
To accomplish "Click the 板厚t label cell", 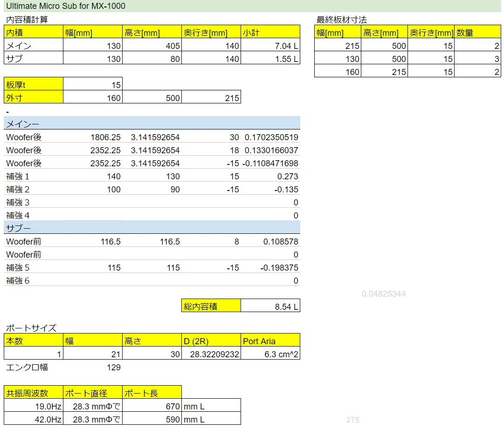I will (33, 85).
